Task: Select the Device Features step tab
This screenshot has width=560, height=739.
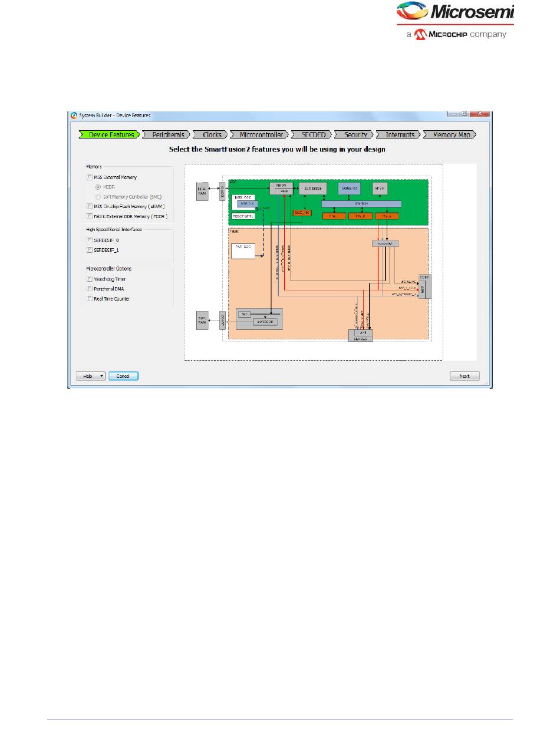Action: (110, 134)
